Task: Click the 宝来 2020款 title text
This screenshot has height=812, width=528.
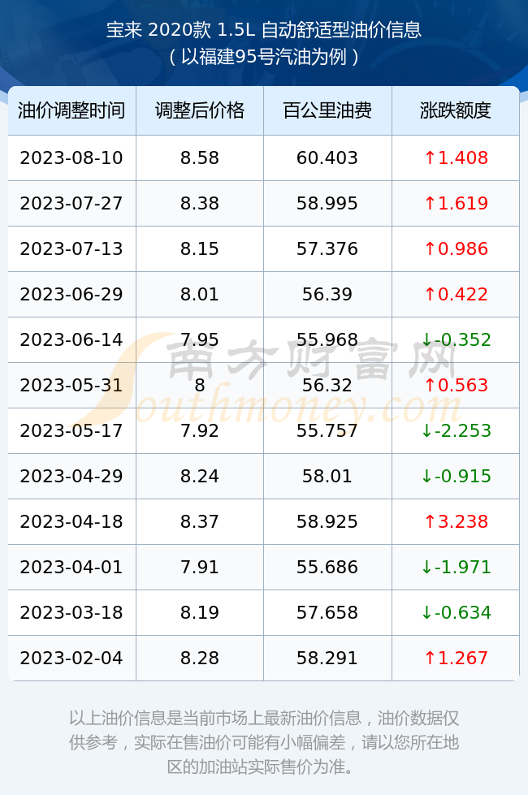Action: click(x=158, y=30)
